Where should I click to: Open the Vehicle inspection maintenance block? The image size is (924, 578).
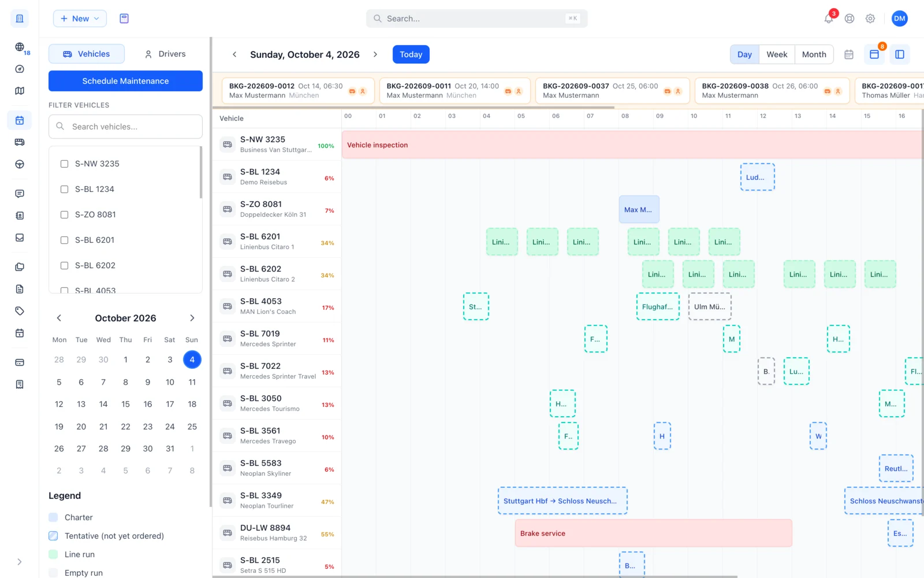[632, 144]
